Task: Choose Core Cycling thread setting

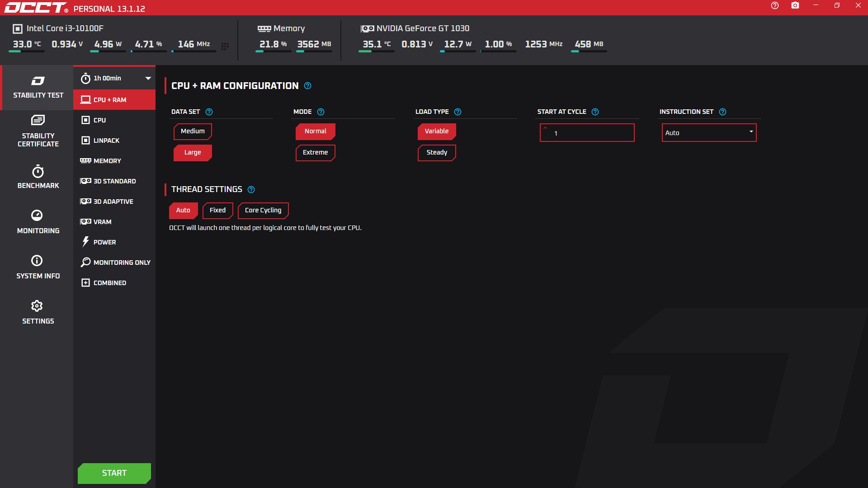Action: [263, 210]
